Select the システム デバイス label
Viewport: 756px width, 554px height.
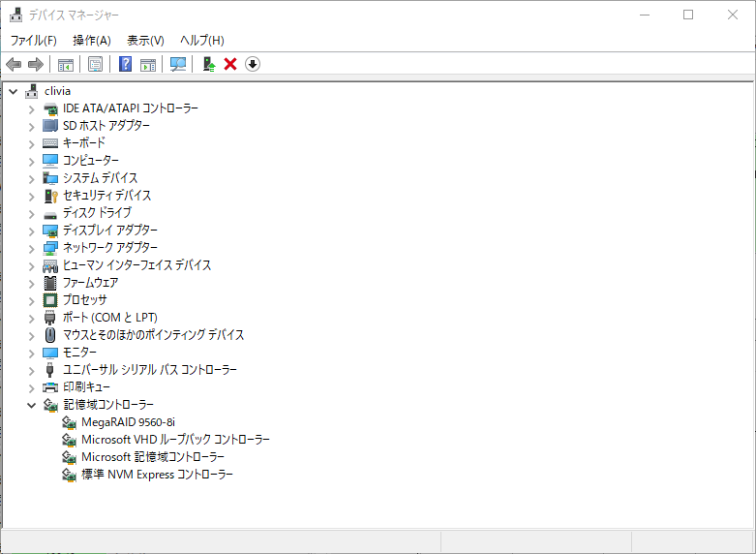(x=101, y=177)
